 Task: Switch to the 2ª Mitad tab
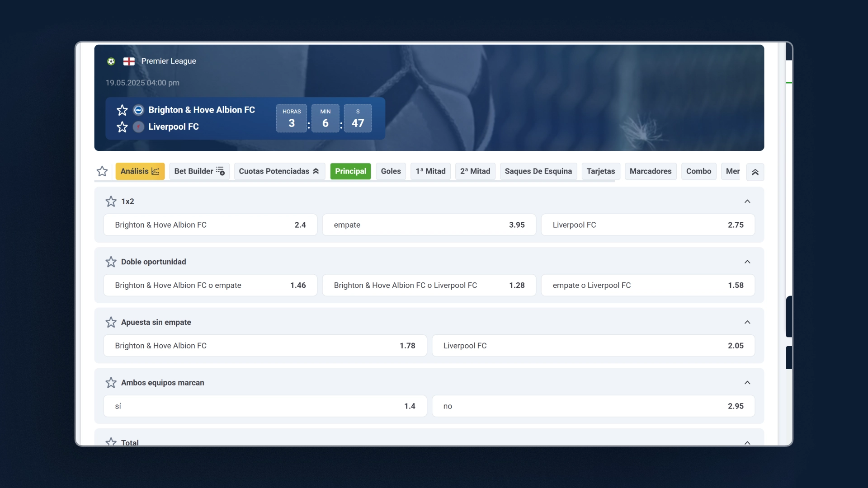(x=475, y=171)
